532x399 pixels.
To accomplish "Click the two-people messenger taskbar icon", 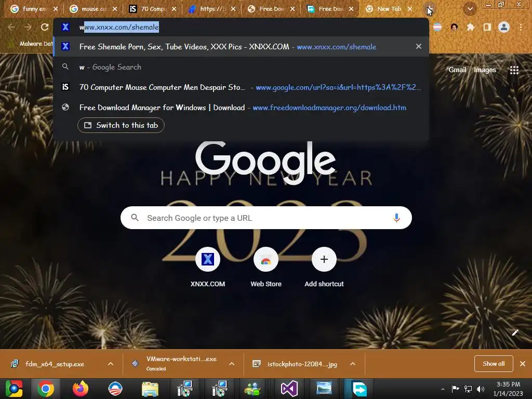I will point(252,389).
